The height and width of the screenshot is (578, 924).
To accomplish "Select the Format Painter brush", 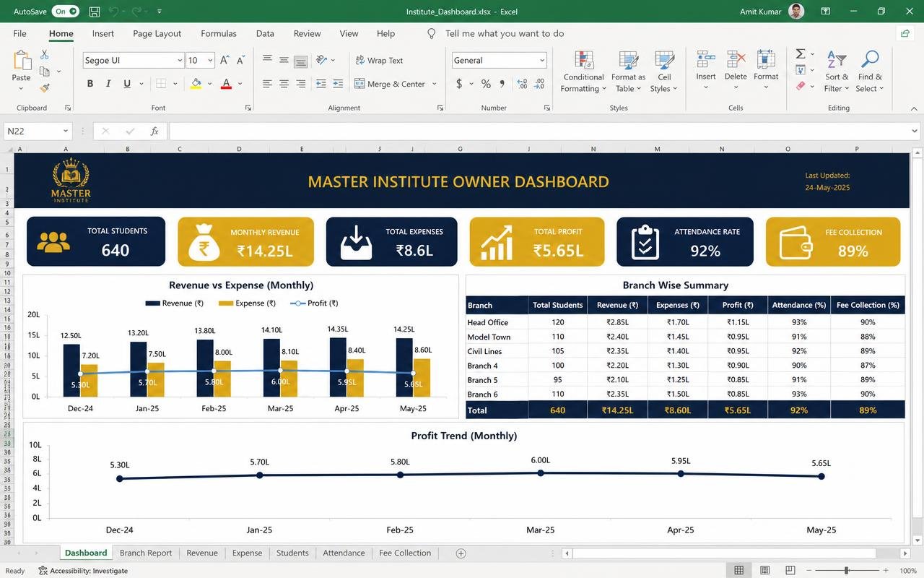I will click(45, 87).
